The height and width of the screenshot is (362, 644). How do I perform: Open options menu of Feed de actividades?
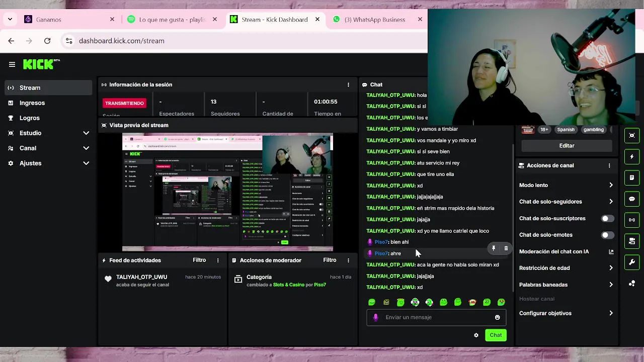click(218, 260)
